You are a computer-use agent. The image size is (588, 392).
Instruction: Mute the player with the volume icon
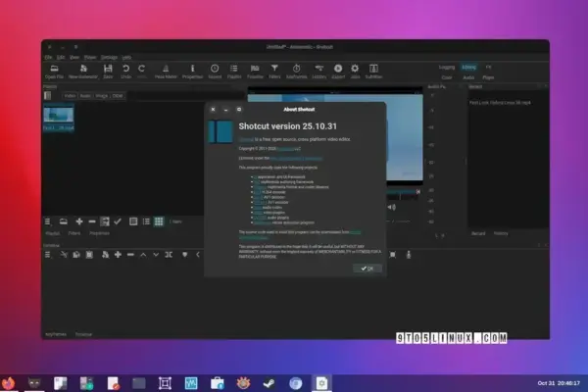pos(391,207)
